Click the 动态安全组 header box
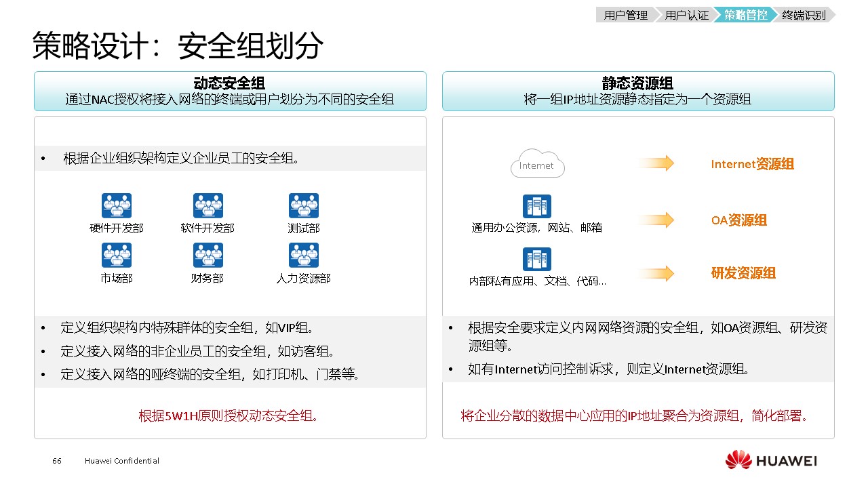 (x=230, y=91)
